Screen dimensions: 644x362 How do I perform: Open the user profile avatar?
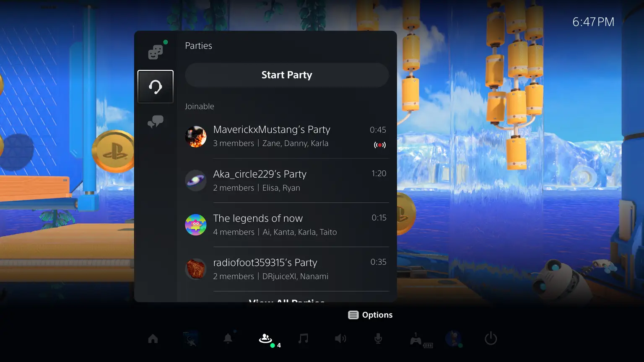click(x=453, y=339)
